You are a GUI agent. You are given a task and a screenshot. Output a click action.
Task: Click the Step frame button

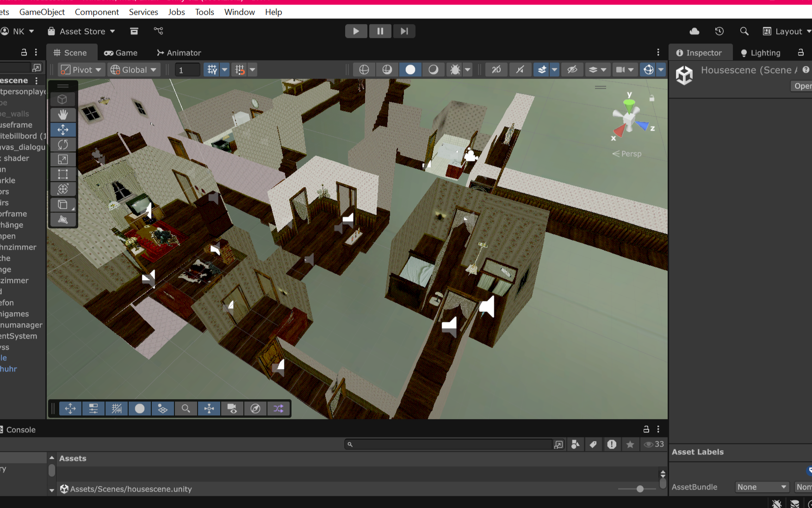pos(404,31)
